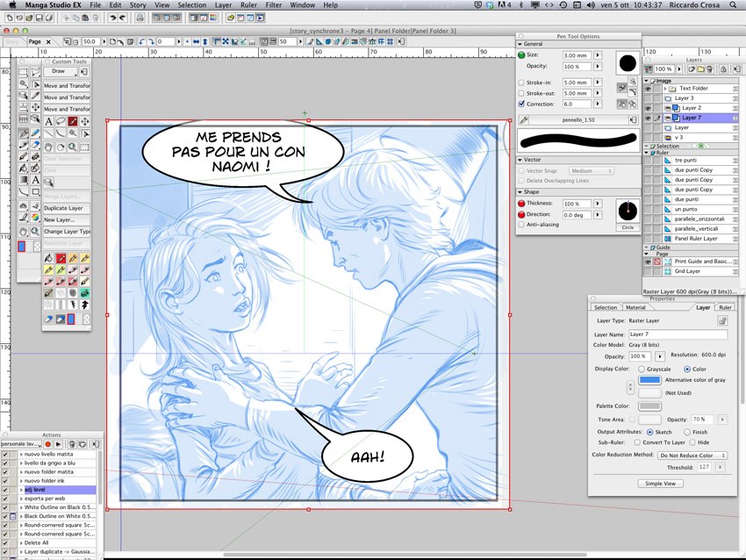Click the record button in Actions panel
Image resolution: width=746 pixels, height=560 pixels.
coord(48,444)
